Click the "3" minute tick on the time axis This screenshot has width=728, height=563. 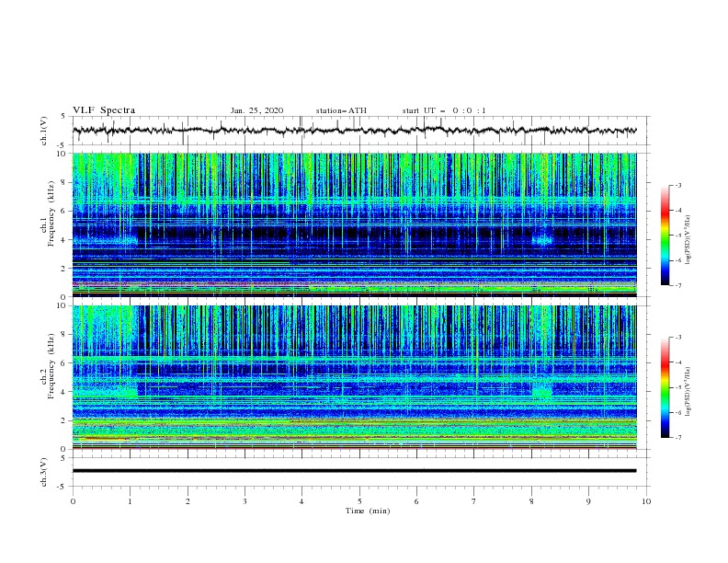pyautogui.click(x=245, y=501)
